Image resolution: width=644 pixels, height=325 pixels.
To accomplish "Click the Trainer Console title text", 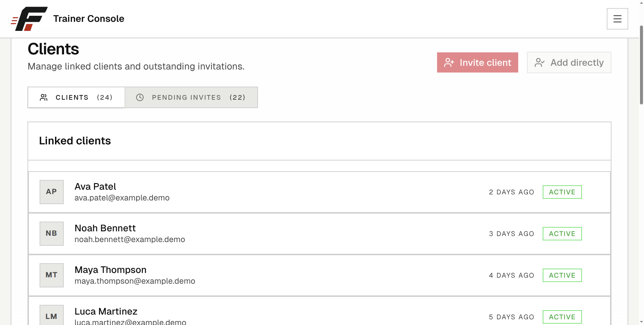I will pos(89,19).
